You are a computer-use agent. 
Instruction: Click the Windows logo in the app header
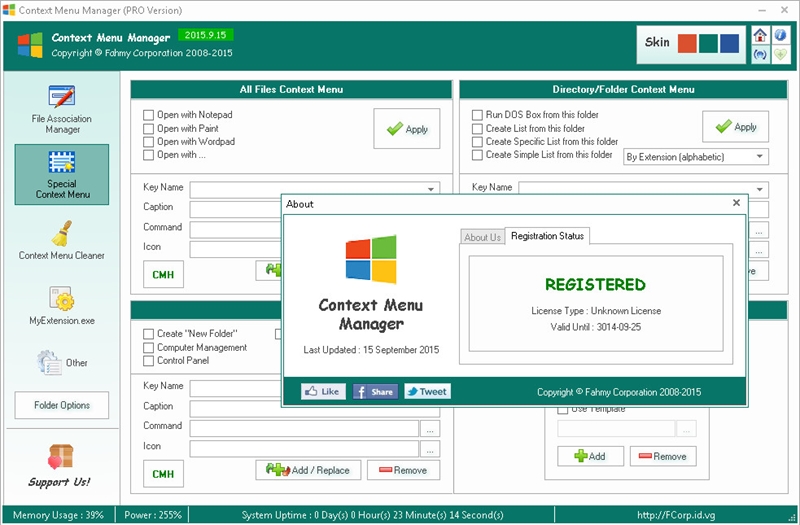point(30,45)
